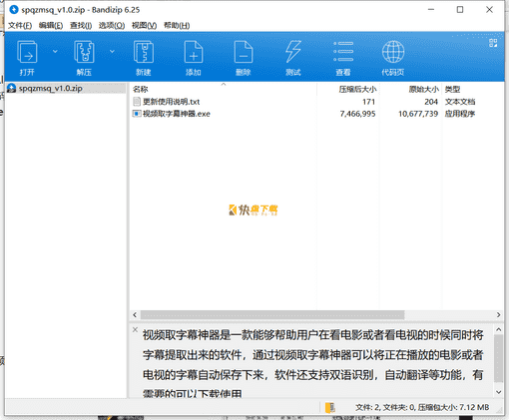The height and width of the screenshot is (420, 509).
Task: Click status bar file count text
Action: (422, 407)
